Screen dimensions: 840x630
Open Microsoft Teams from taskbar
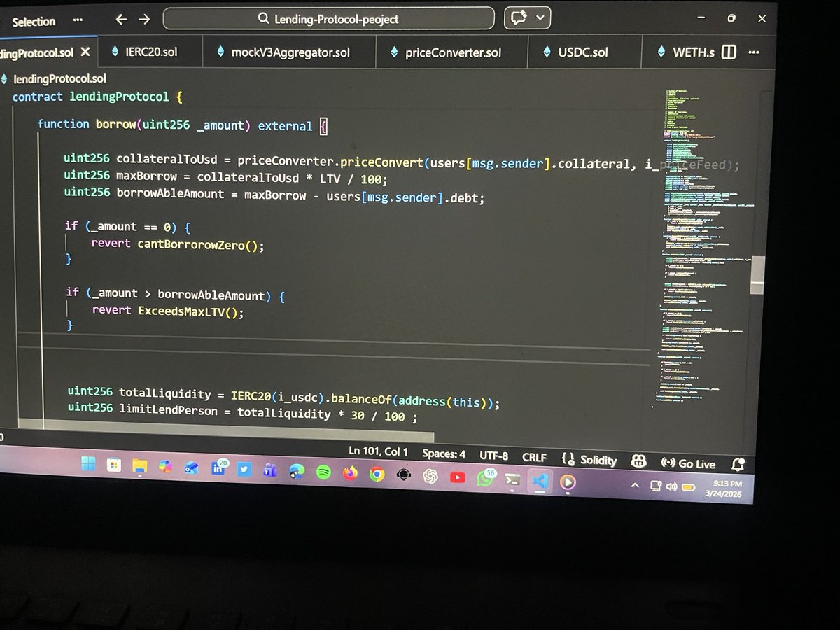pos(270,470)
